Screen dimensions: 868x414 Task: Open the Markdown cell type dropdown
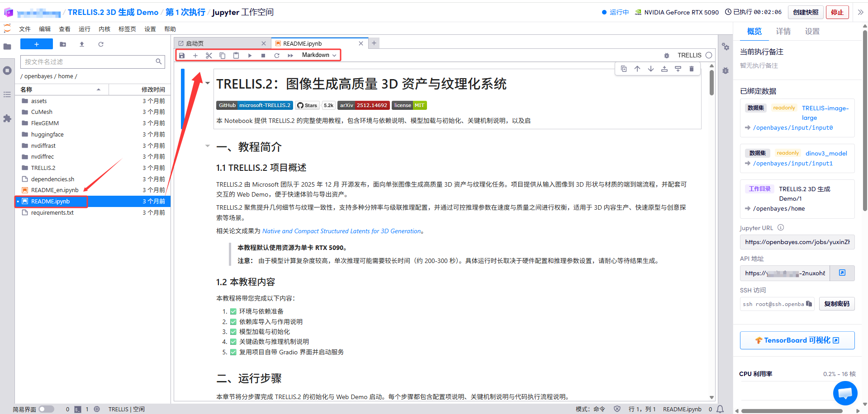319,55
